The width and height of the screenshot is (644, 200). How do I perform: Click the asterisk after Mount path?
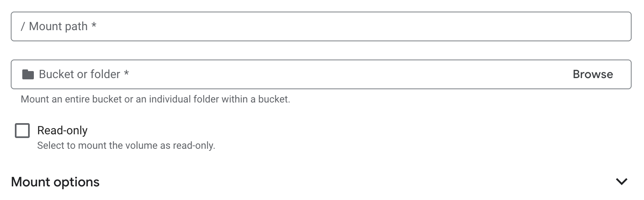[x=94, y=26]
